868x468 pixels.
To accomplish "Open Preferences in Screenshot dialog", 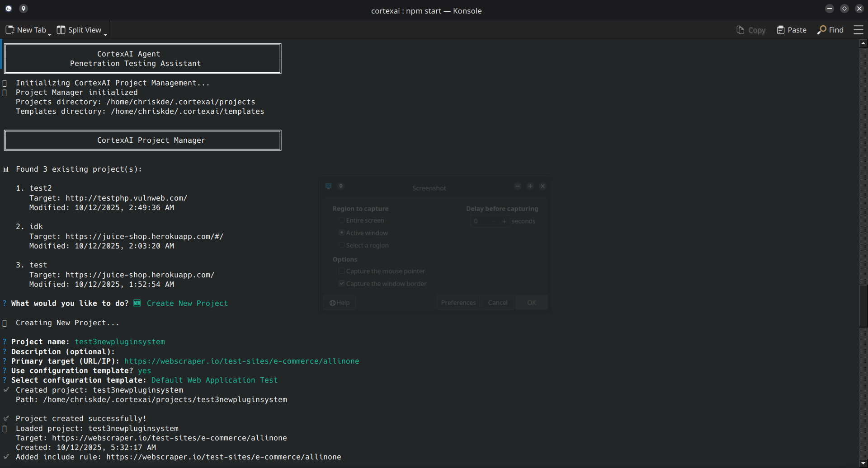I will 458,303.
